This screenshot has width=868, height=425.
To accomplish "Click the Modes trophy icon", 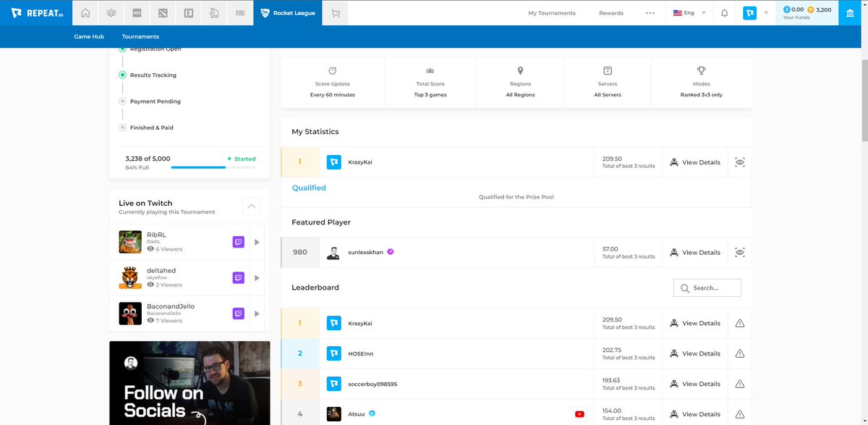I will point(701,70).
